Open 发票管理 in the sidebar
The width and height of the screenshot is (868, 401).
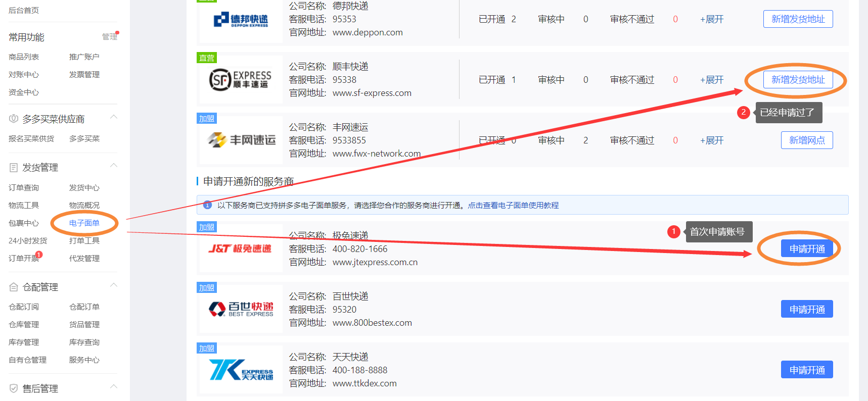coord(84,75)
